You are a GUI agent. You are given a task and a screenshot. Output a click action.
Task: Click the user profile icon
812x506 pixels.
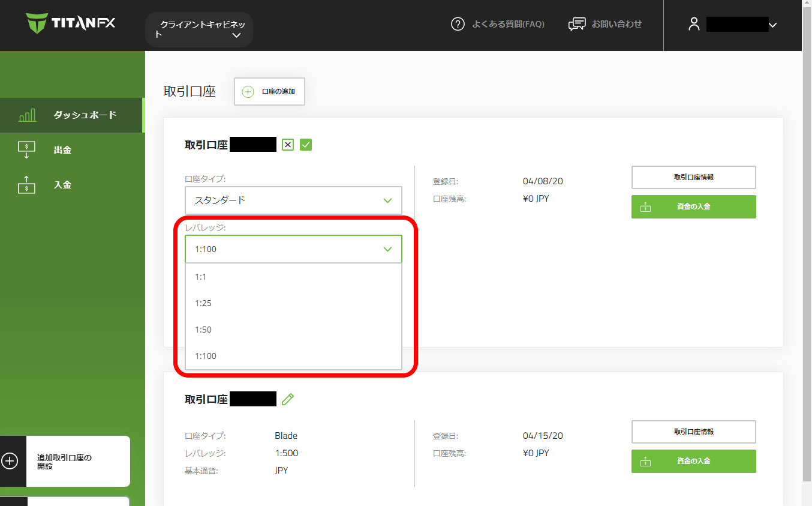(x=694, y=24)
